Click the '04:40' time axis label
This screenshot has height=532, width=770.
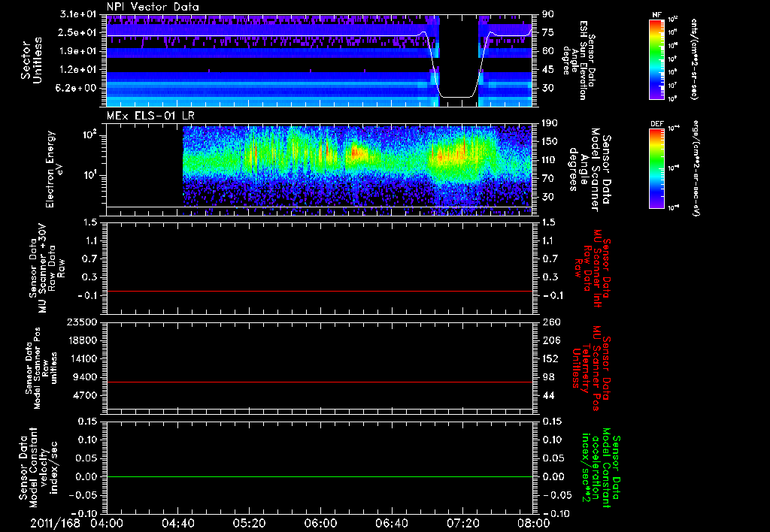point(177,523)
